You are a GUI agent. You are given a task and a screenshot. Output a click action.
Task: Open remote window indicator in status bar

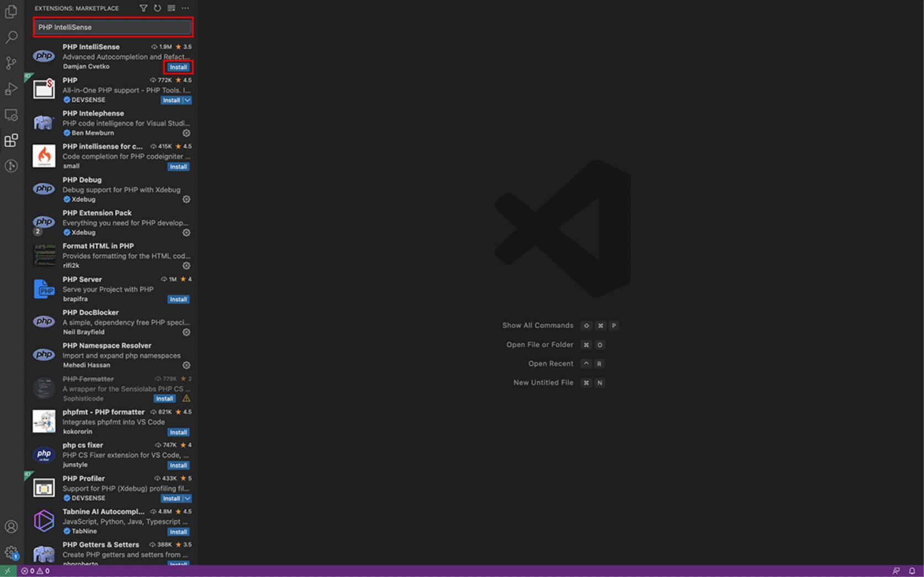coord(8,571)
